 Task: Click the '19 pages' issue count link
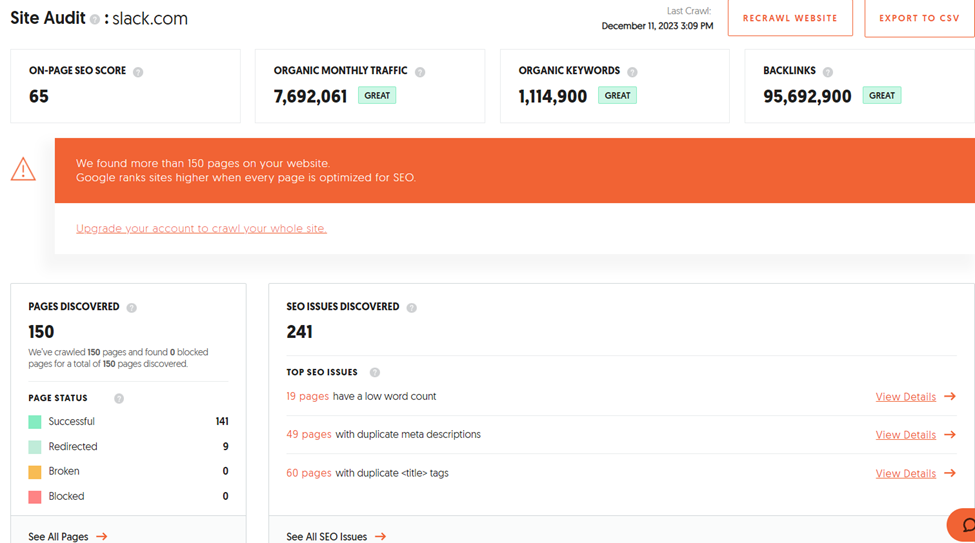[307, 396]
